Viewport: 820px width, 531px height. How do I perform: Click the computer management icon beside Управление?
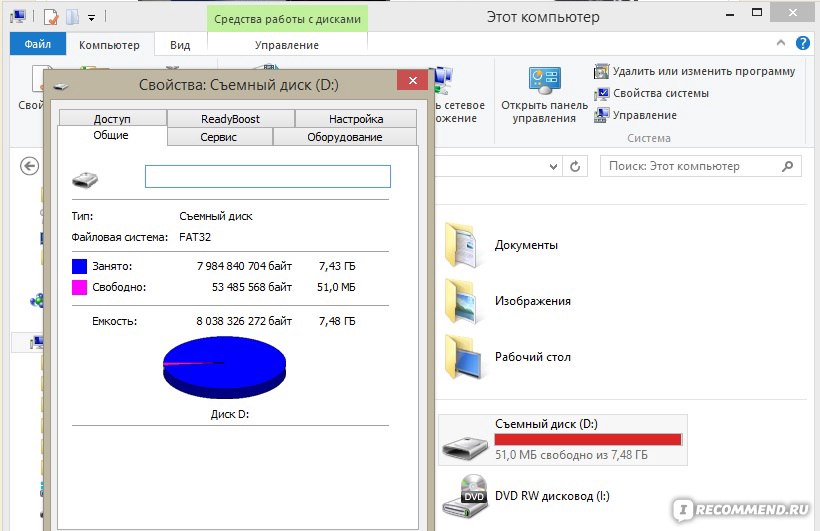[x=602, y=115]
